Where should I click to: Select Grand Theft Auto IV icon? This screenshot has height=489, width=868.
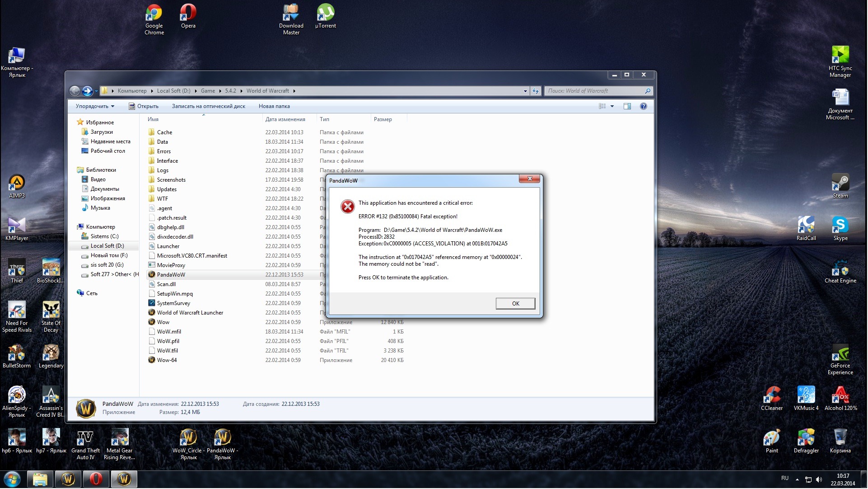(85, 444)
